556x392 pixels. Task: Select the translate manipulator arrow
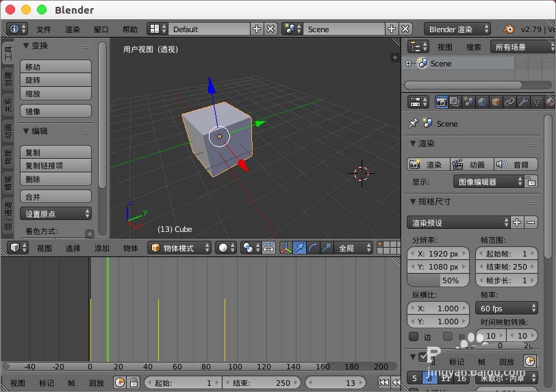[x=300, y=248]
